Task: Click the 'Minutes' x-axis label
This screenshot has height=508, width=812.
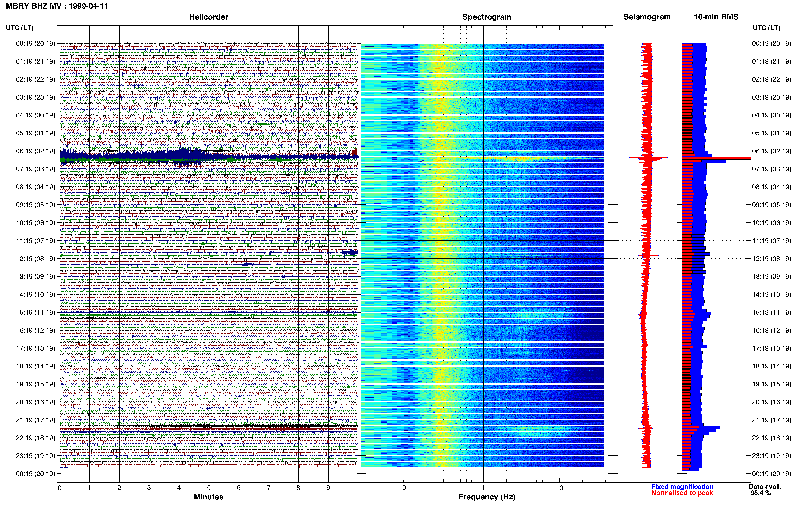Action: point(209,497)
